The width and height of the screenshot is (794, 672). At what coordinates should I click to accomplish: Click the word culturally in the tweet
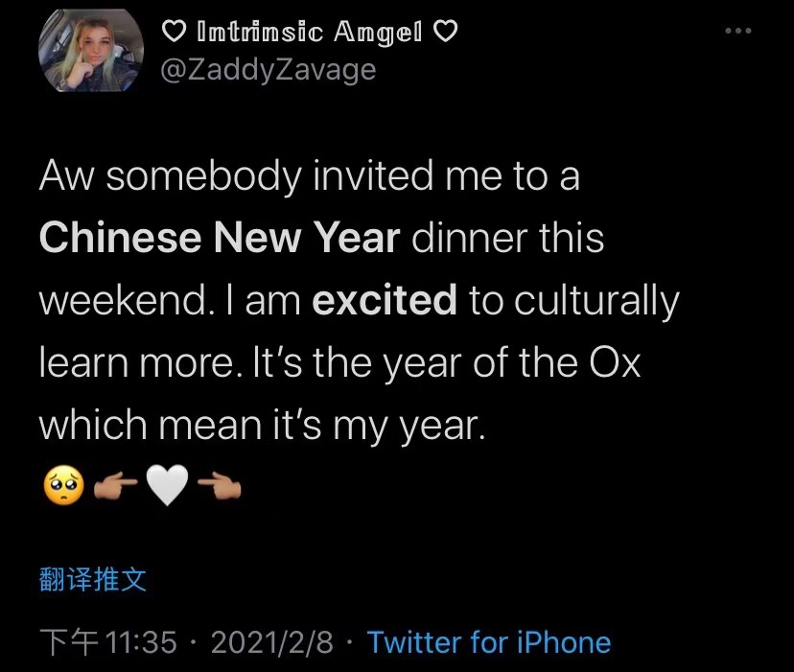[x=587, y=301]
